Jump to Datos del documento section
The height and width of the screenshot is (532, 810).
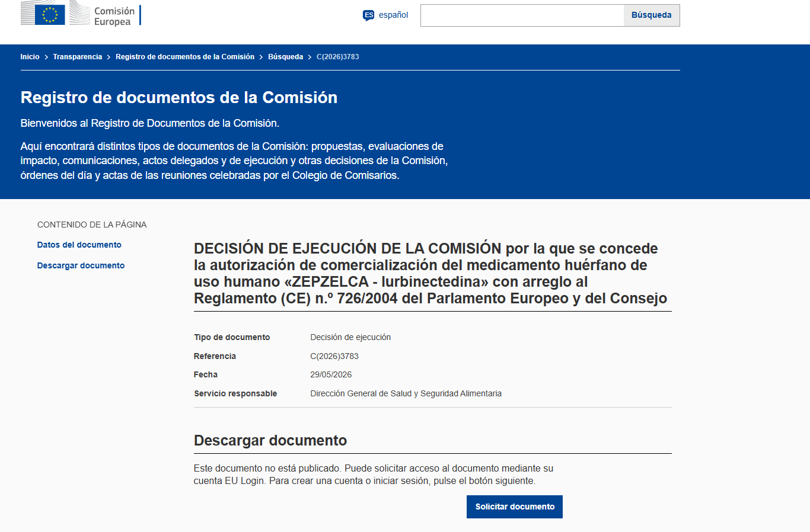point(79,245)
